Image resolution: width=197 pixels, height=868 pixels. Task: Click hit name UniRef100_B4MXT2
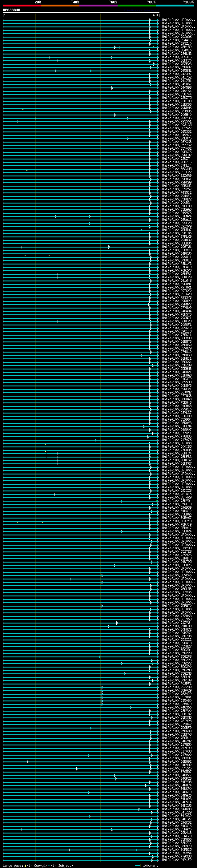pos(177,511)
